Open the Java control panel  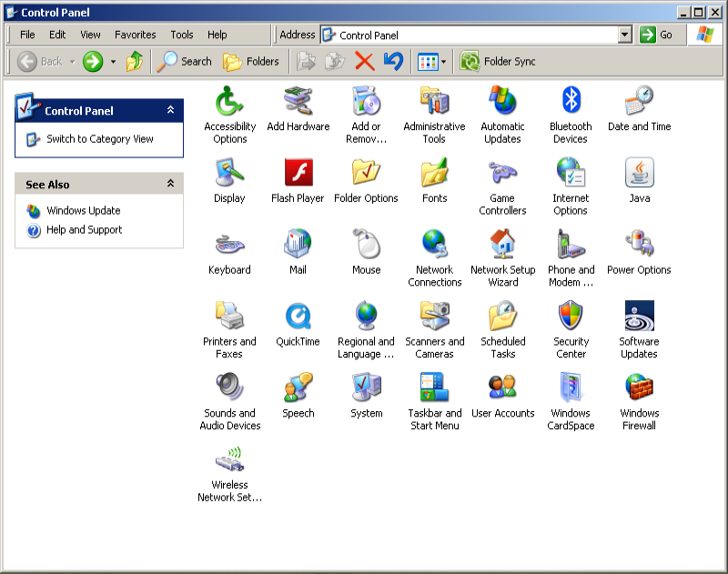pos(640,180)
